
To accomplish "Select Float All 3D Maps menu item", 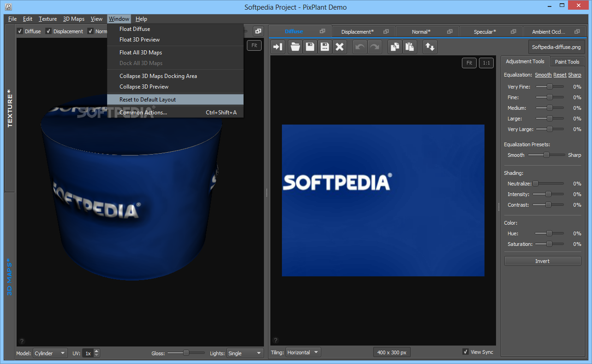I will 175,53.
